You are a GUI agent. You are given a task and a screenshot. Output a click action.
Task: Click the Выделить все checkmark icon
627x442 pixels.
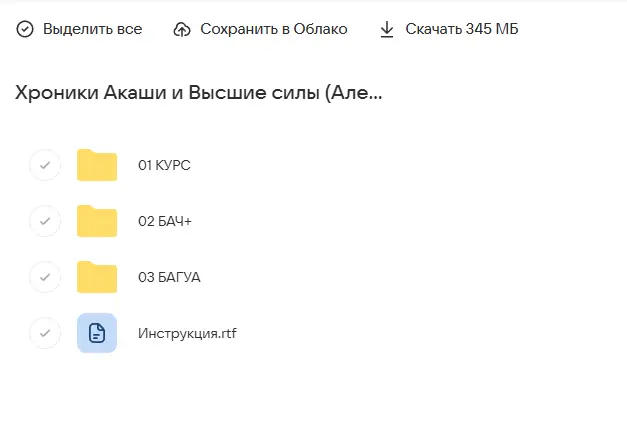(25, 29)
